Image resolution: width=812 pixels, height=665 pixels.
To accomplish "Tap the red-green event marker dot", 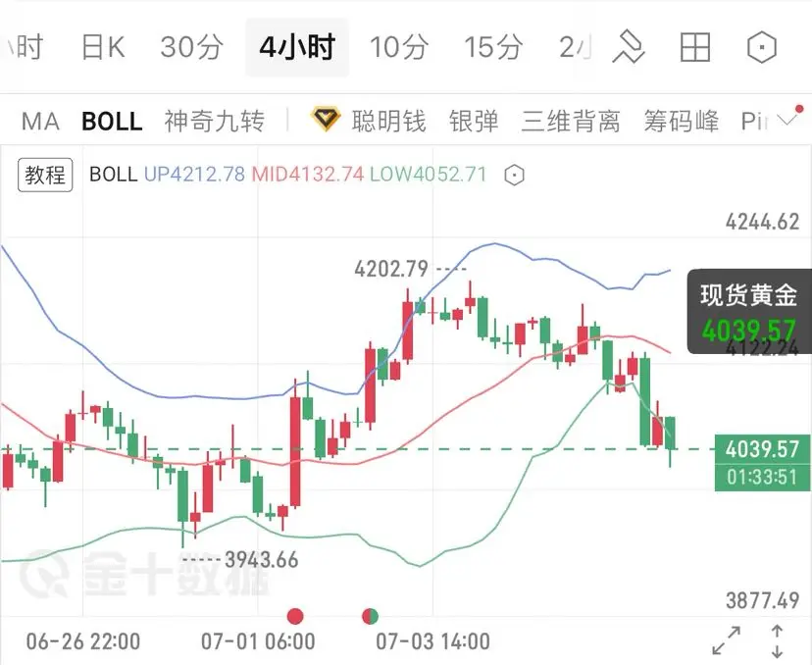I will 370,616.
